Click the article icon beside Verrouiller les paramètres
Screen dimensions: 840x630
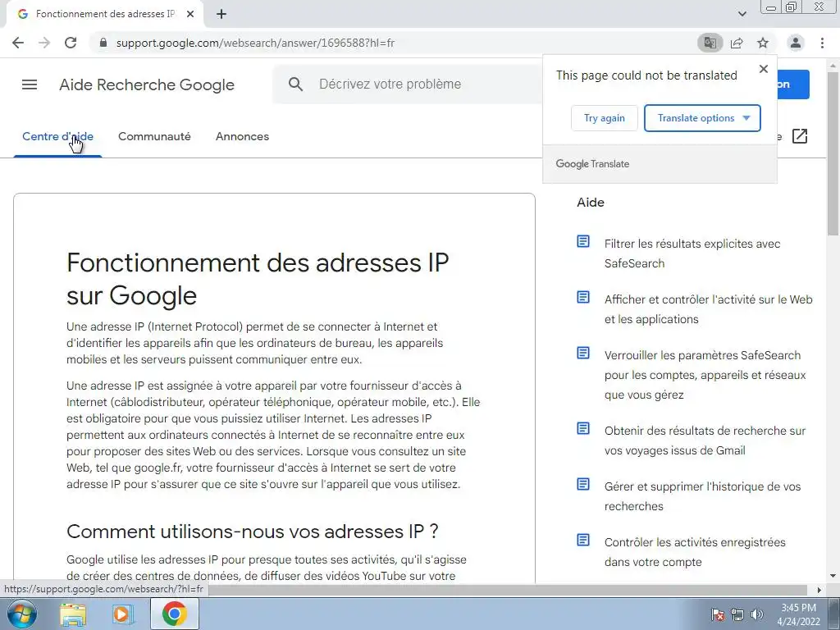(x=583, y=353)
